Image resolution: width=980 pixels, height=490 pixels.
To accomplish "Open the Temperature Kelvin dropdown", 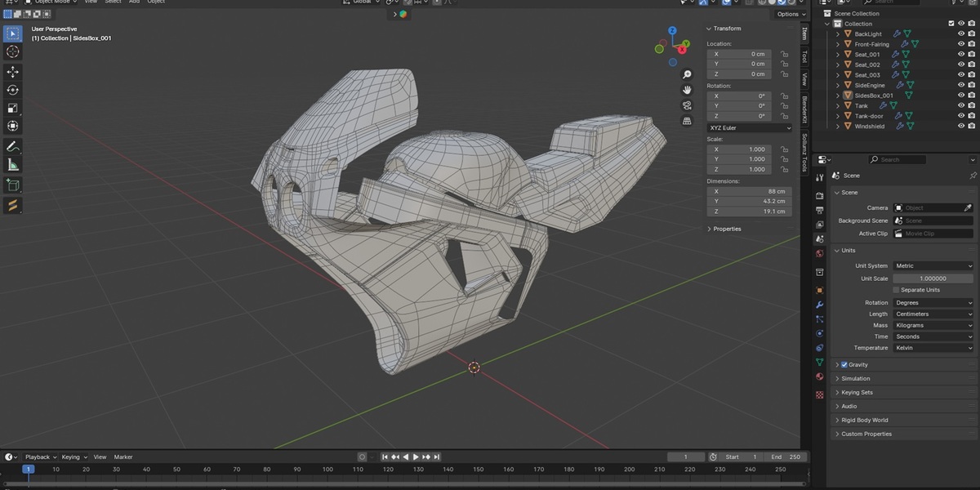I will click(933, 349).
